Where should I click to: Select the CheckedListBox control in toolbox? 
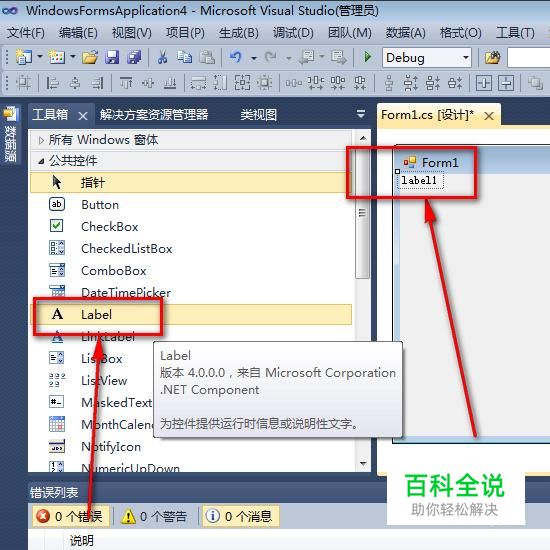pos(191,249)
